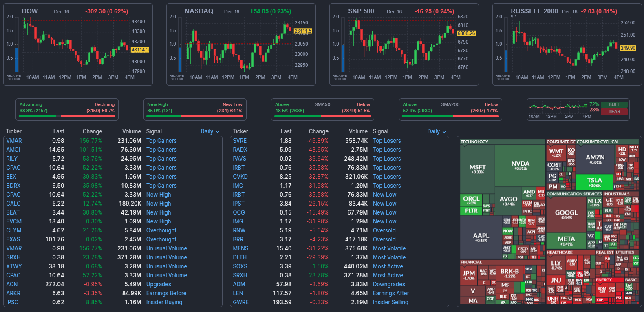Open the Downgrades signal link
This screenshot has height=312, width=644.
tap(389, 284)
